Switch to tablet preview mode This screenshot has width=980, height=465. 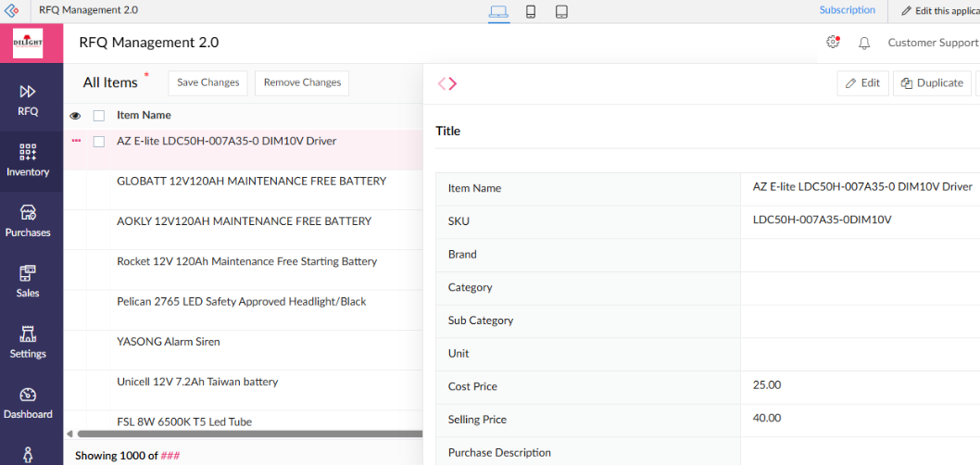click(561, 11)
